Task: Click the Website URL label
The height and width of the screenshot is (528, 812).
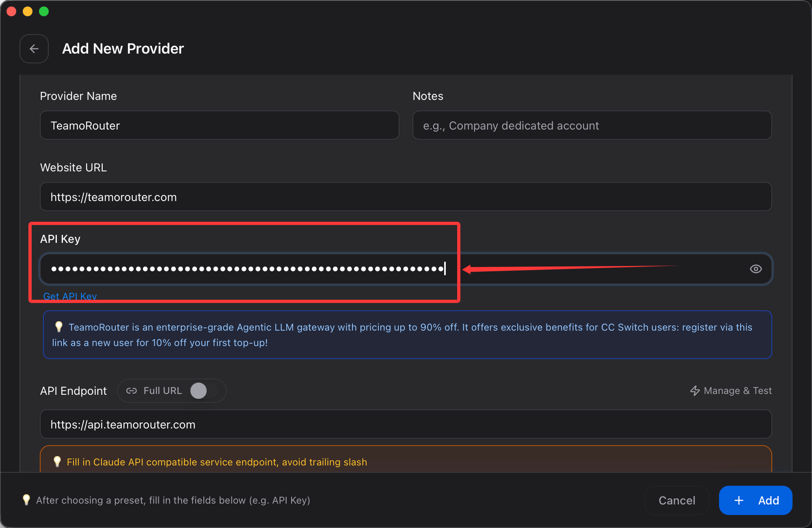Action: click(73, 167)
